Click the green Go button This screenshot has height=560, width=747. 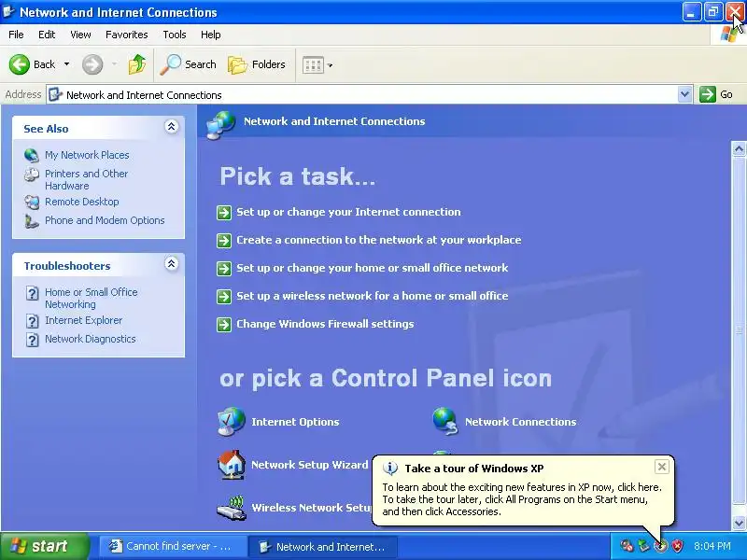[x=716, y=94]
